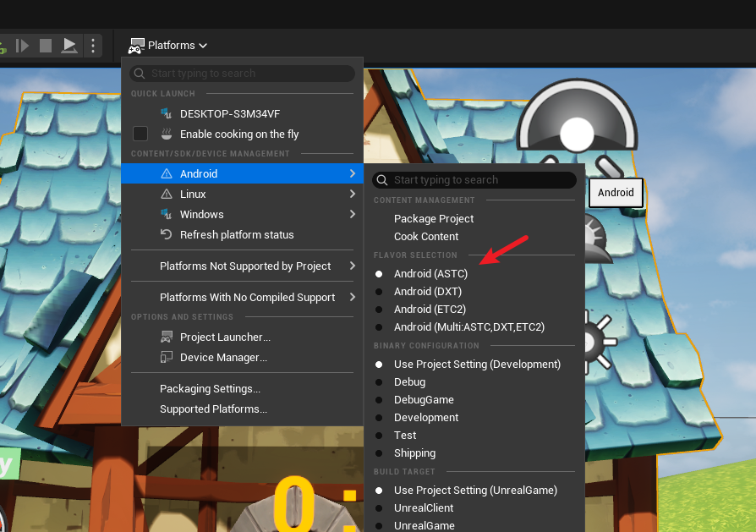Click the magnifier icon in Platforms search
This screenshot has height=532, width=756.
click(140, 74)
